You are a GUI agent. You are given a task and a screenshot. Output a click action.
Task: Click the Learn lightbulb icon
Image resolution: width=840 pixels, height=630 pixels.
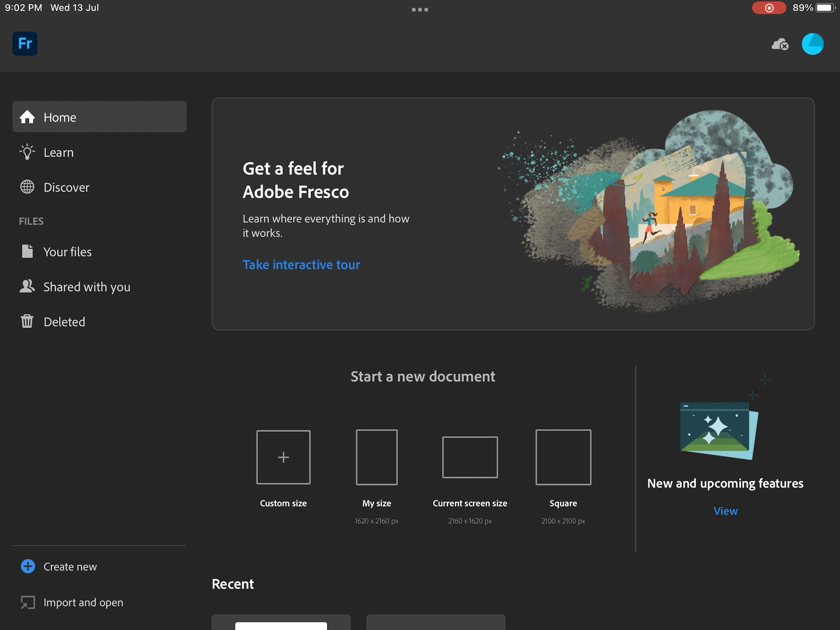(x=27, y=152)
